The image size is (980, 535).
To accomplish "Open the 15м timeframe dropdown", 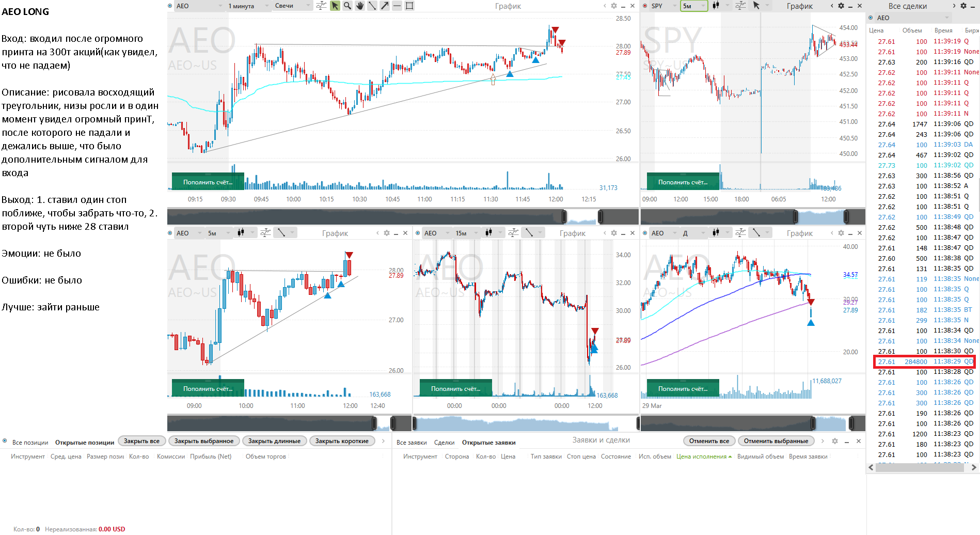I will [466, 233].
